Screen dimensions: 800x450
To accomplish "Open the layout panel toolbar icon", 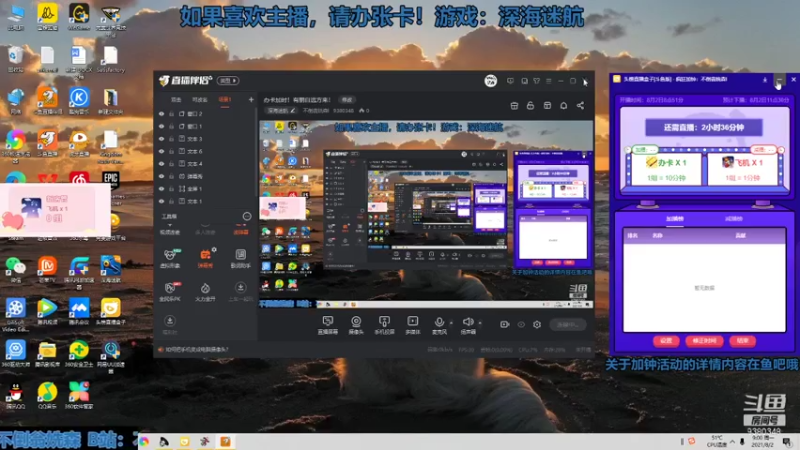I will point(547,106).
